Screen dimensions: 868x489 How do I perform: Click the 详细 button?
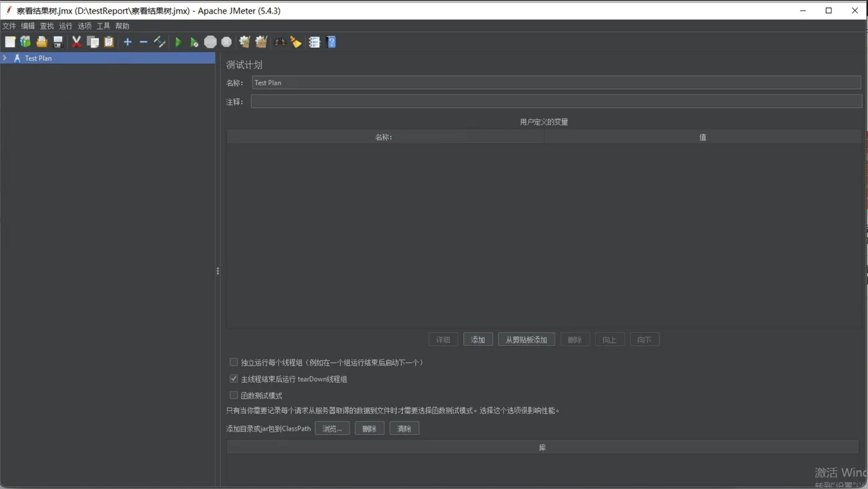point(443,340)
